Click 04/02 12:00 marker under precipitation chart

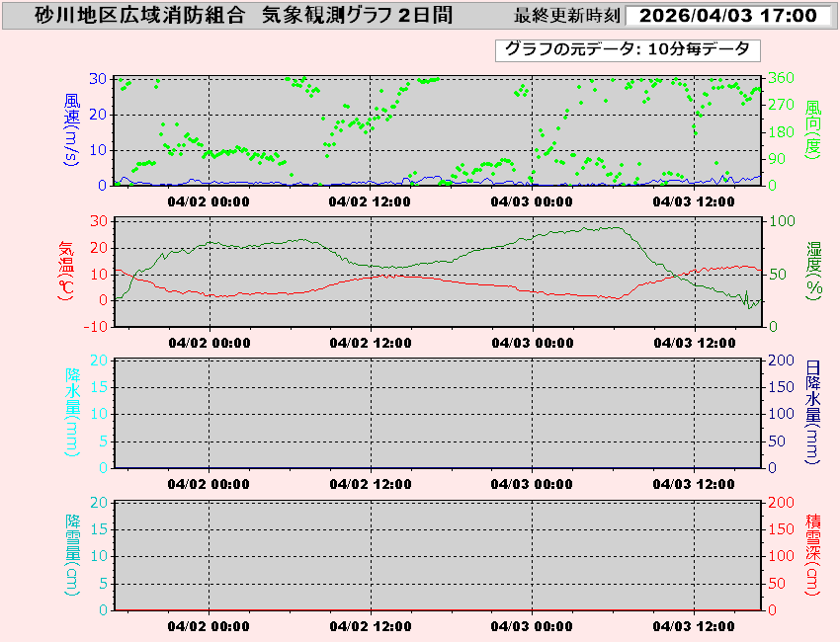(x=371, y=484)
